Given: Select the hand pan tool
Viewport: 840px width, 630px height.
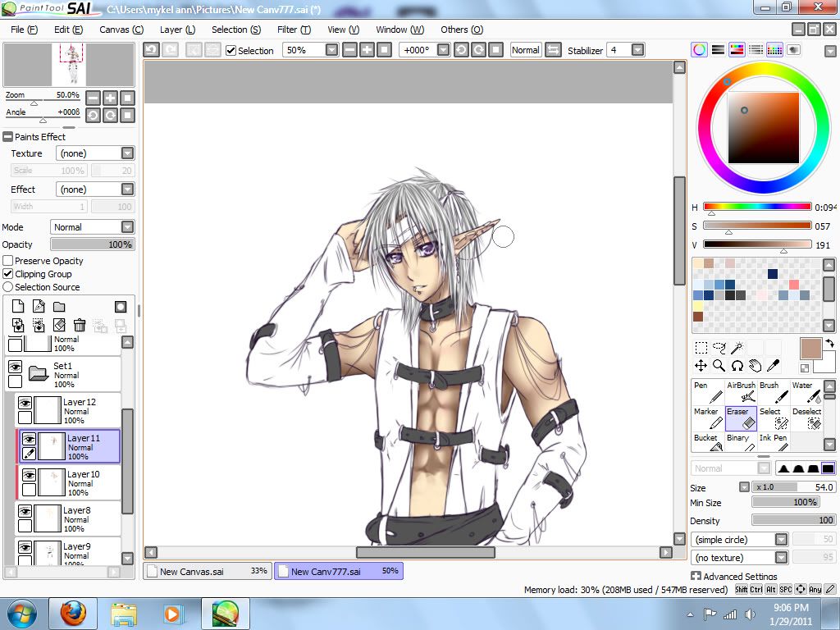Looking at the screenshot, I should tap(756, 366).
